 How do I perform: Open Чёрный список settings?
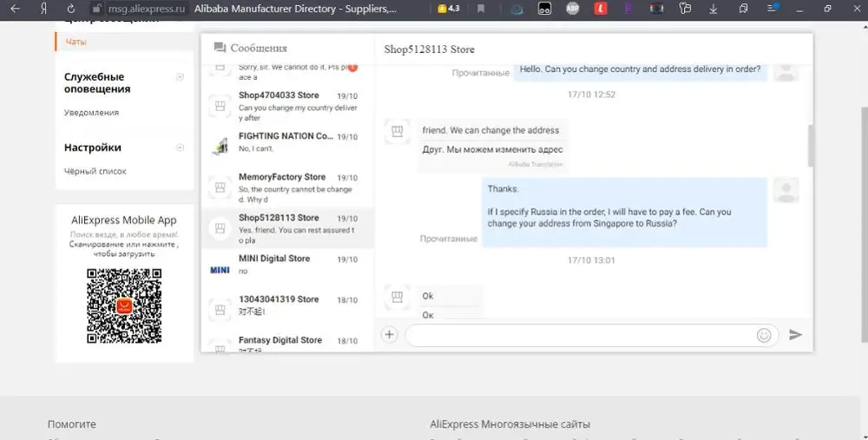[x=95, y=171]
